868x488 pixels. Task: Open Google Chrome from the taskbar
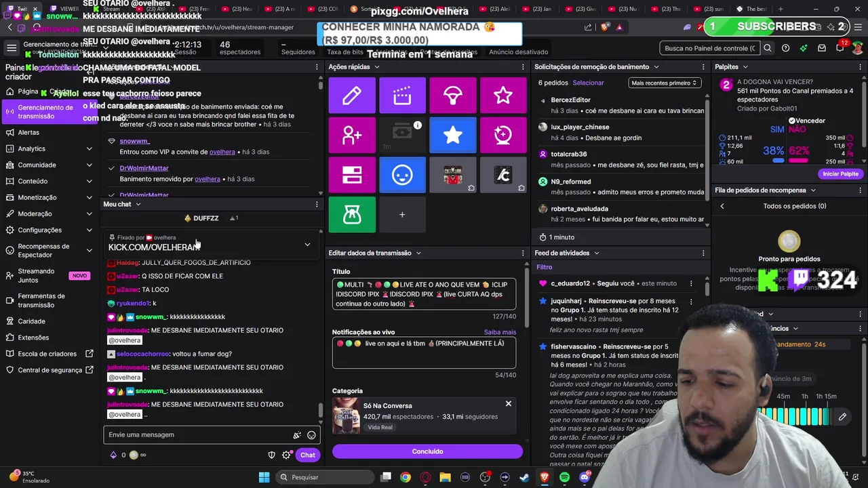(x=405, y=477)
